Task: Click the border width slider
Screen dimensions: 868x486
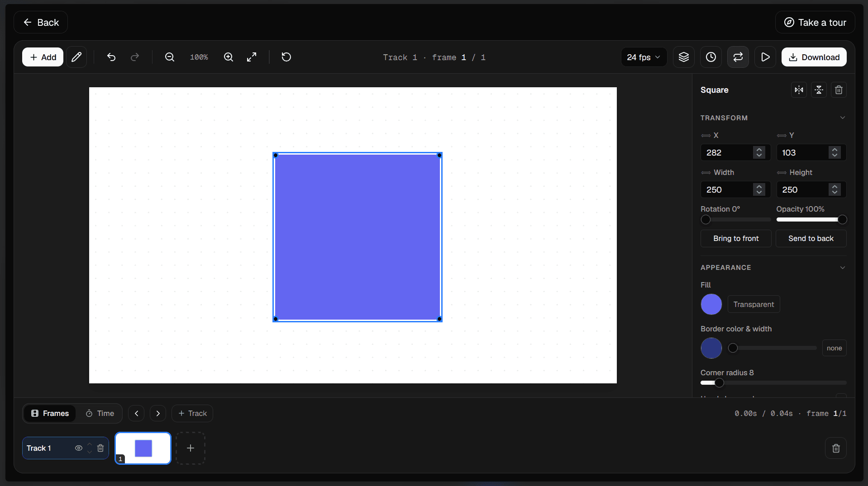Action: coord(772,348)
